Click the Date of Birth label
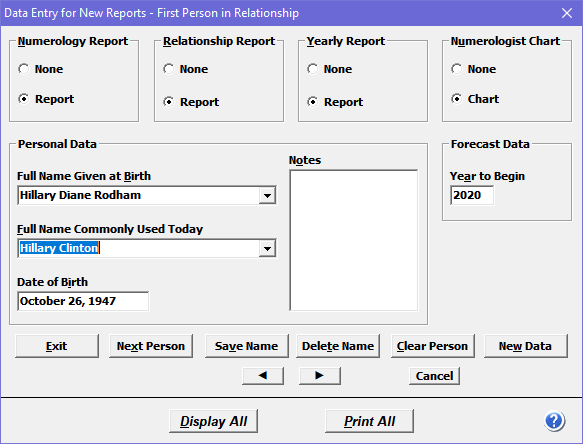 [52, 282]
